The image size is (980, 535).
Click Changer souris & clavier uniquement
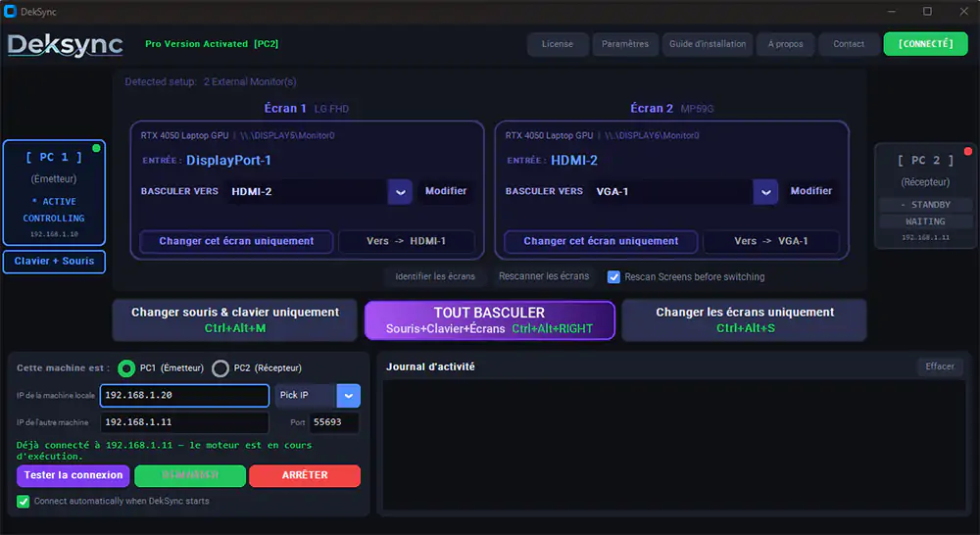pyautogui.click(x=235, y=320)
